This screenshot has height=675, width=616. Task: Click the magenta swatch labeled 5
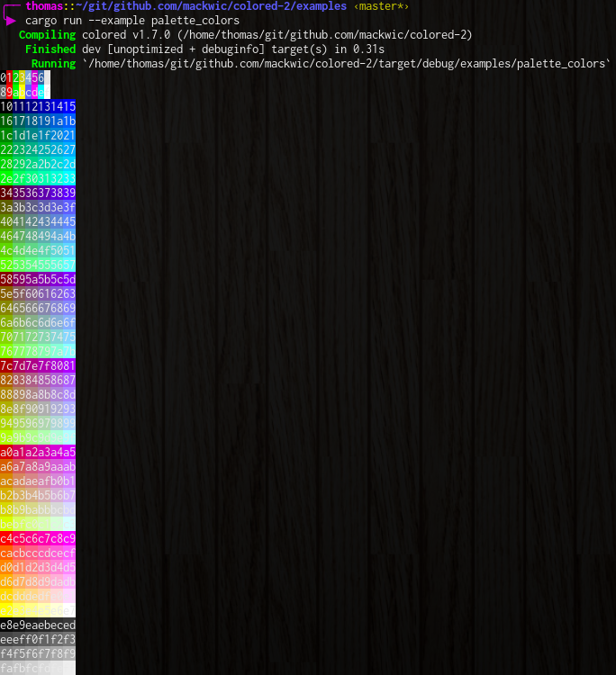pyautogui.click(x=35, y=77)
